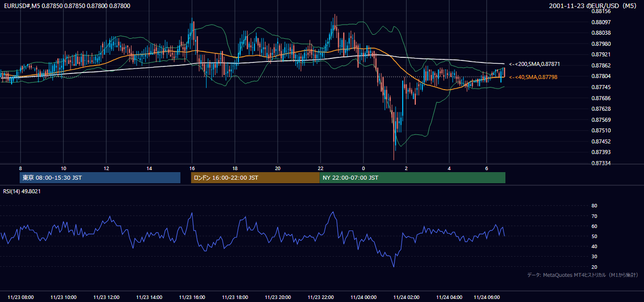Viewport: 644px width, 302px height.
Task: Click the 11/24 00:00 date label
Action: pyautogui.click(x=363, y=297)
